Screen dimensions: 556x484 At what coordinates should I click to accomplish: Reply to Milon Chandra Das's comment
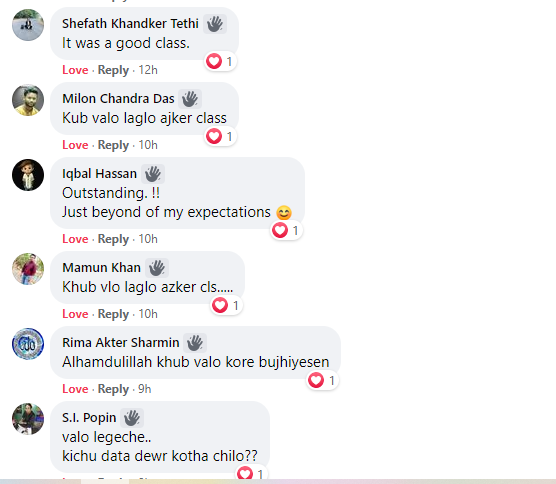(113, 145)
